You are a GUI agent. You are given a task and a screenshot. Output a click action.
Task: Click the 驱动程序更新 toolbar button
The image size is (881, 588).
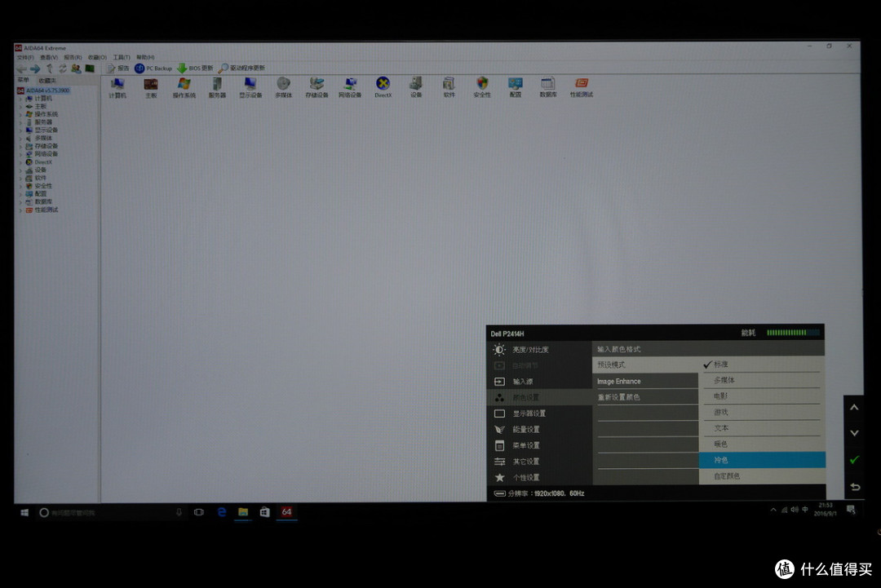coord(241,69)
